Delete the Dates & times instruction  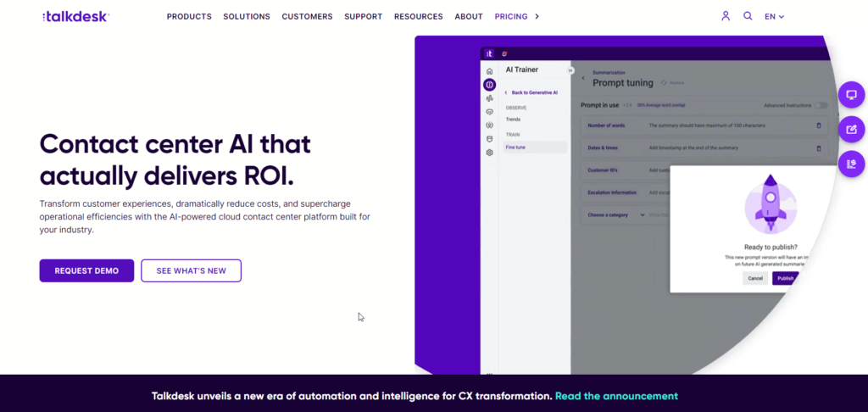click(819, 148)
